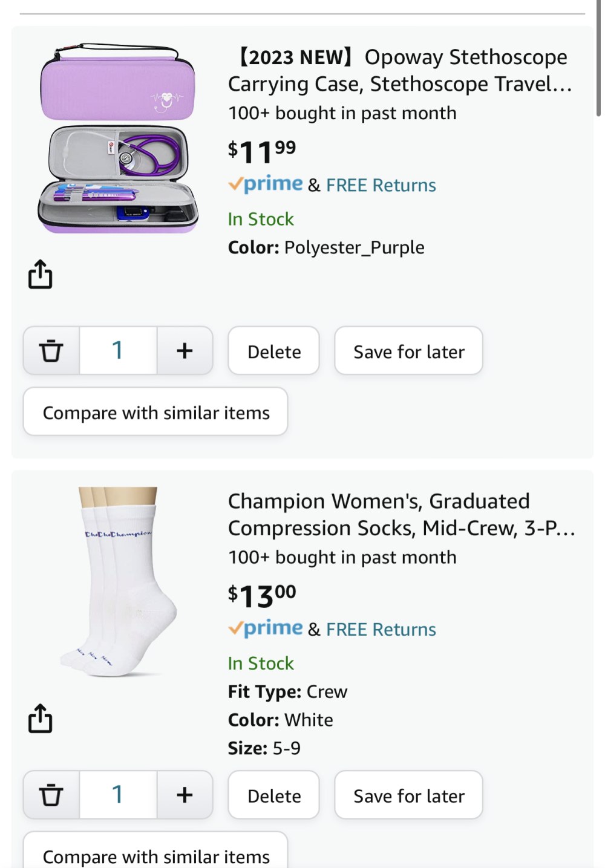Open FREE Returns link for Champion socks
Image resolution: width=605 pixels, height=868 pixels.
(x=381, y=630)
